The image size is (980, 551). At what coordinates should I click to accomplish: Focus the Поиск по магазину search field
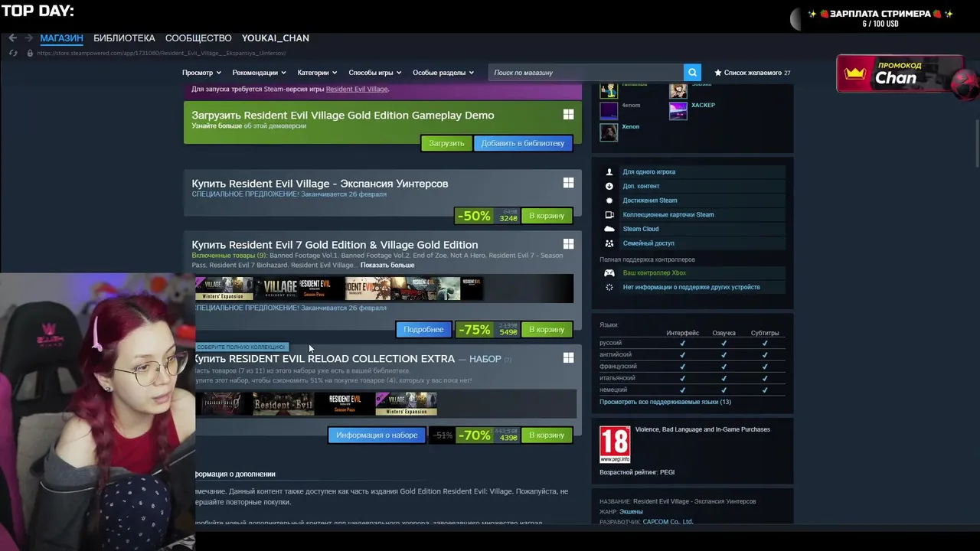[x=586, y=73]
